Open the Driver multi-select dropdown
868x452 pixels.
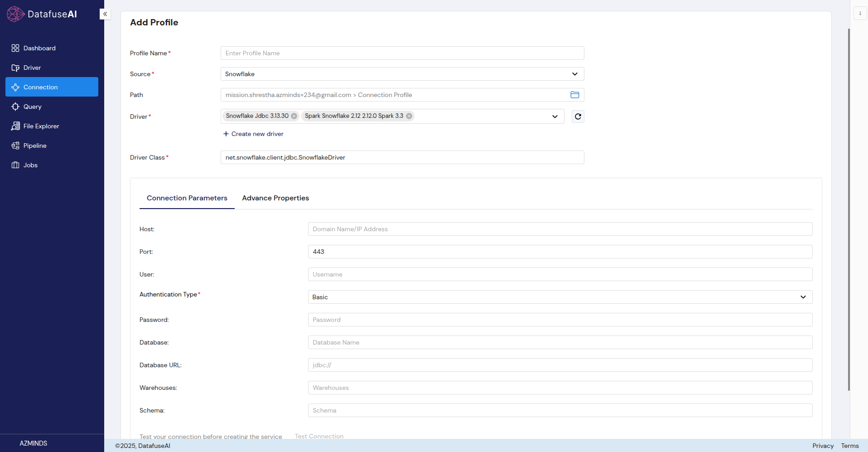(555, 117)
